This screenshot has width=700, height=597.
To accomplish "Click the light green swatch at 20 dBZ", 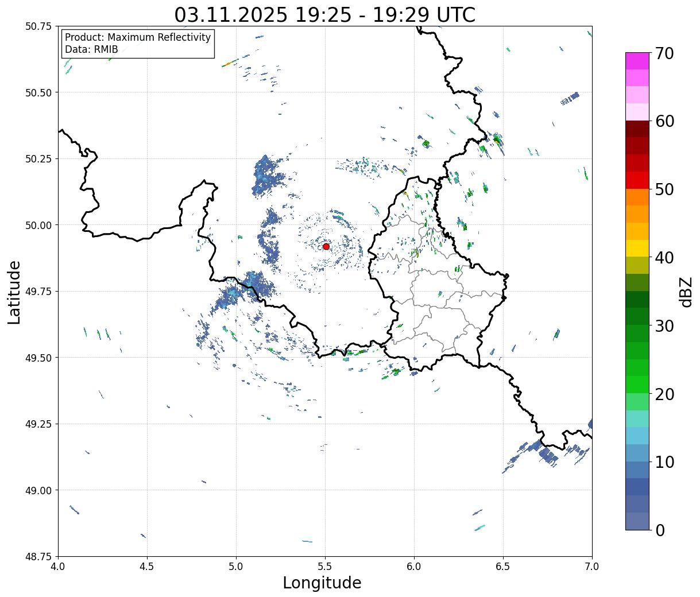I will 637,402.
